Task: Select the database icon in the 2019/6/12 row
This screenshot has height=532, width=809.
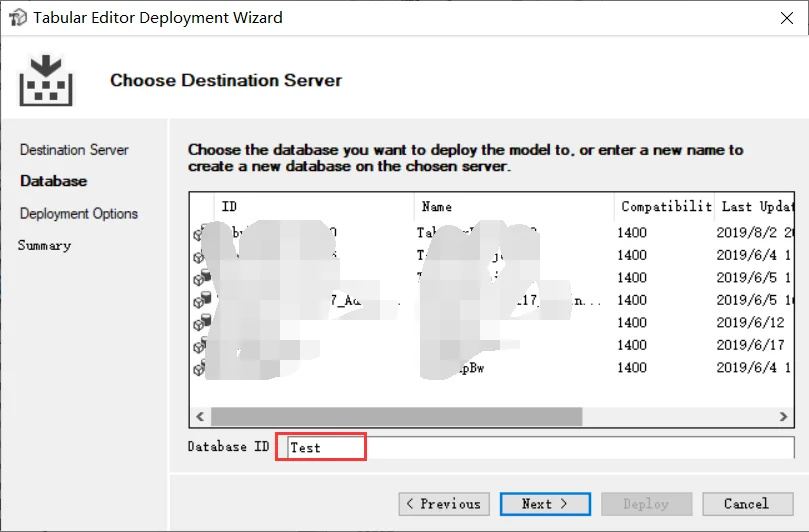Action: [x=202, y=323]
